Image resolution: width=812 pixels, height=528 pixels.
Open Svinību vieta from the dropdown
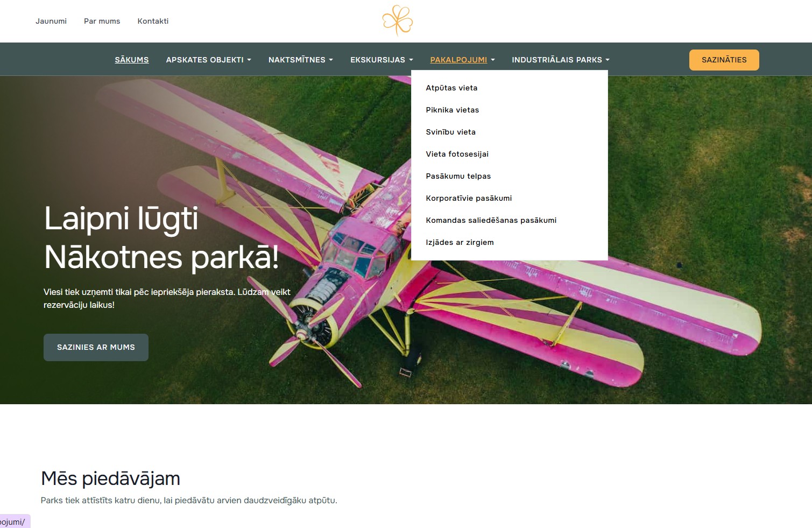450,132
